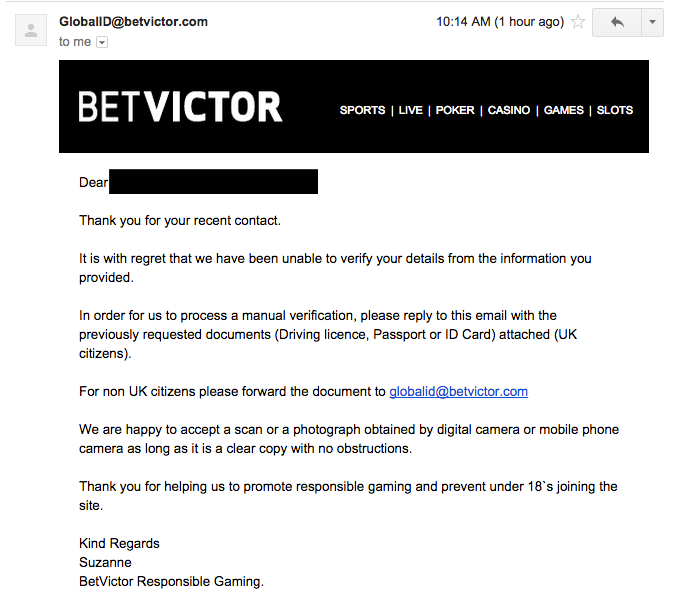Click the 'Suzanne' signature line
The image size is (674, 602).
[x=105, y=562]
